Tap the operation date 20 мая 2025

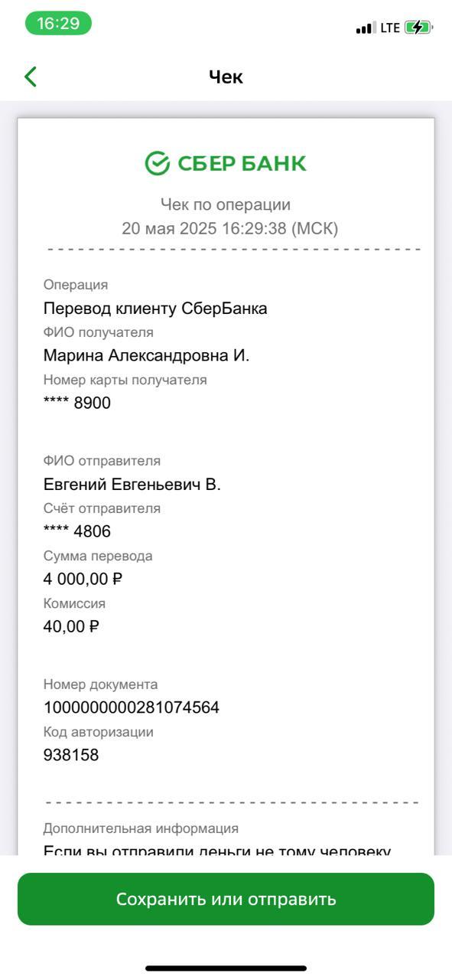(x=168, y=228)
